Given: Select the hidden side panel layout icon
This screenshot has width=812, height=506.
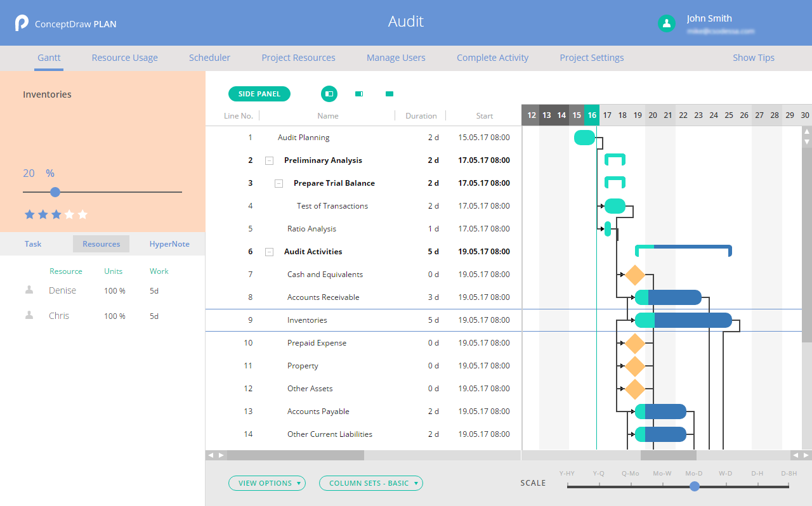Looking at the screenshot, I should pyautogui.click(x=390, y=94).
